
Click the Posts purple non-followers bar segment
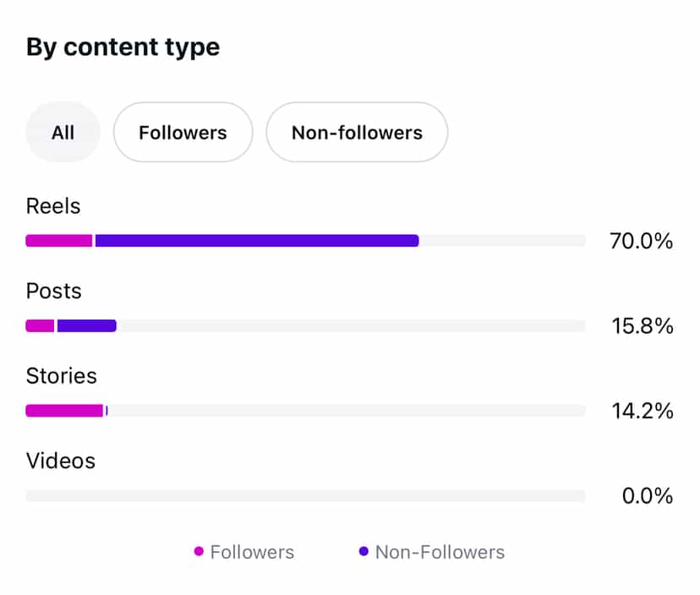pyautogui.click(x=86, y=326)
